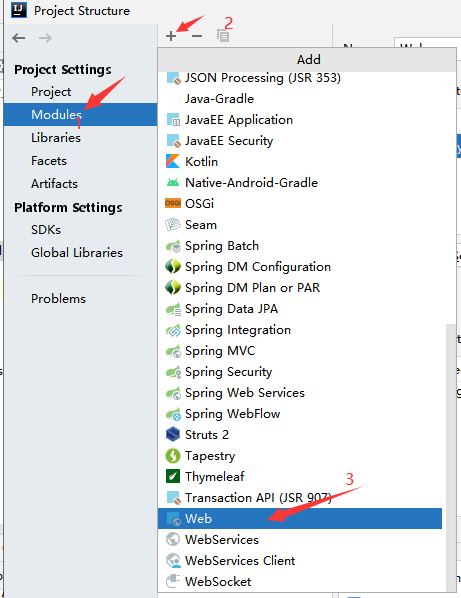Image resolution: width=461 pixels, height=598 pixels.
Task: Click the Spring Integration icon
Action: pyautogui.click(x=173, y=330)
